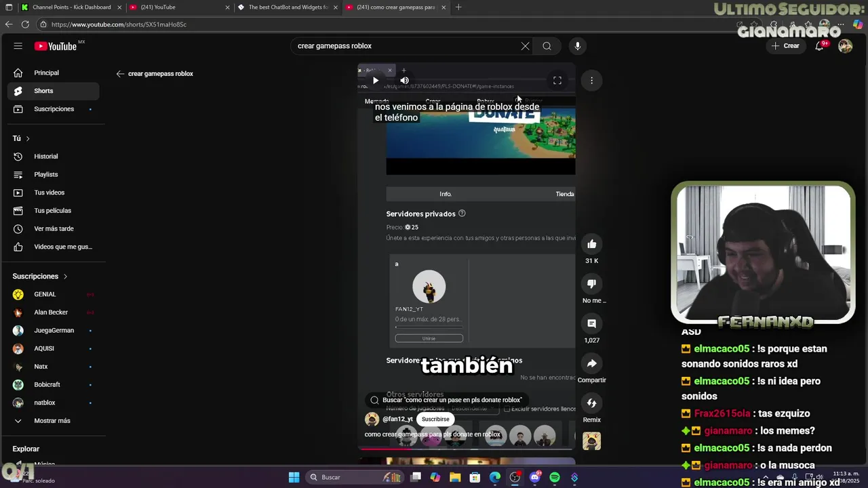868x488 pixels.
Task: Open the Short's comments panel
Action: (x=592, y=324)
